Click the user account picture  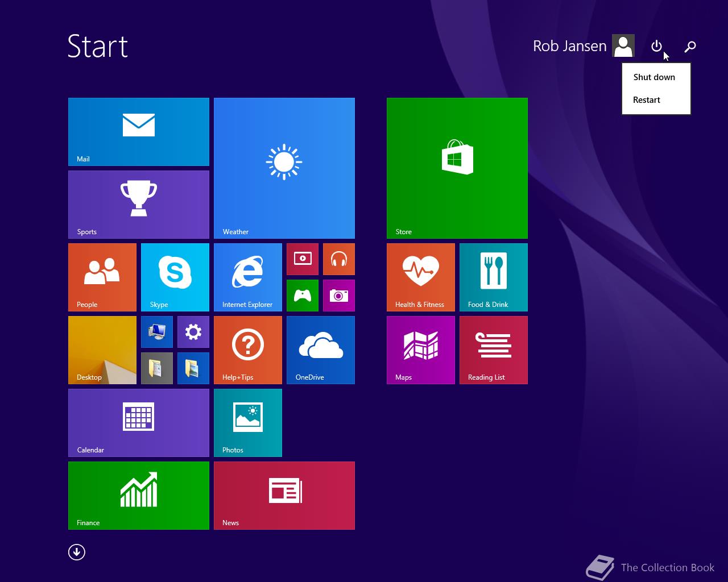pos(623,45)
